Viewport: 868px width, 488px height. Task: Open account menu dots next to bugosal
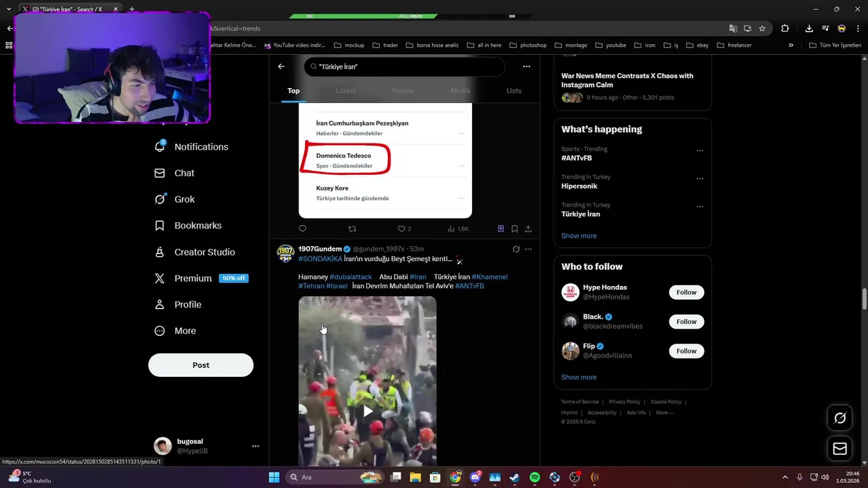256,446
